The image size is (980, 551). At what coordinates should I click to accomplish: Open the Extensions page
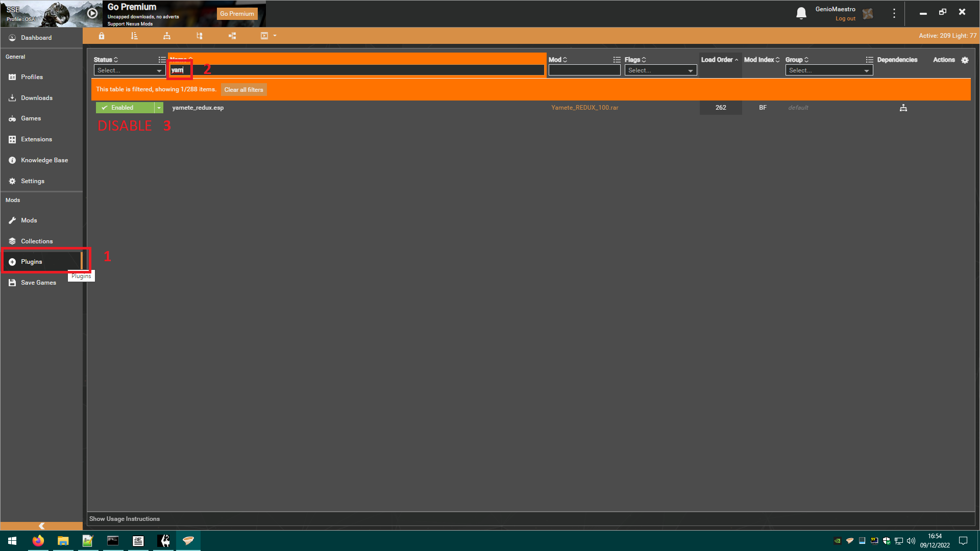[41, 139]
